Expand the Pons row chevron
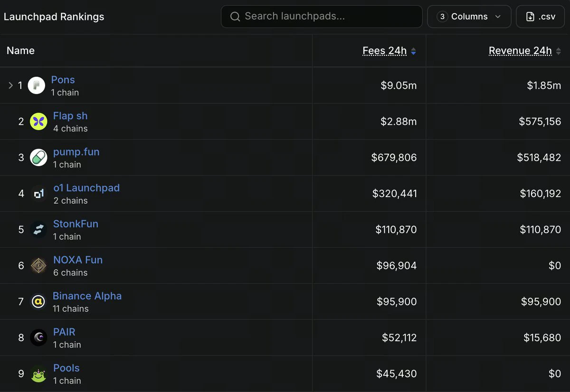The image size is (570, 392). pos(10,85)
